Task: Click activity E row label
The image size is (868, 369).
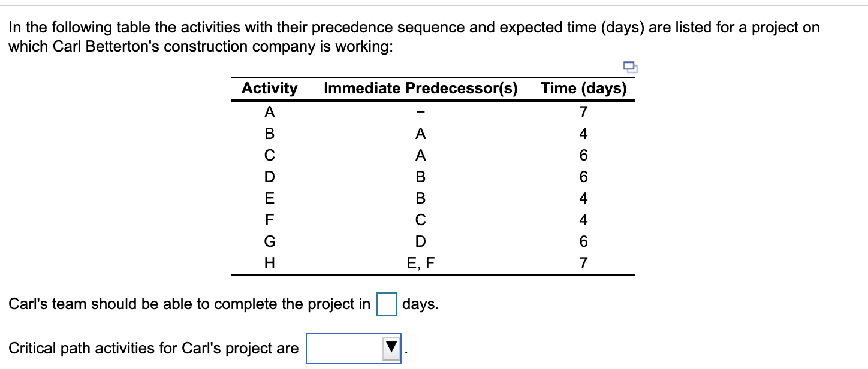Action: click(270, 198)
